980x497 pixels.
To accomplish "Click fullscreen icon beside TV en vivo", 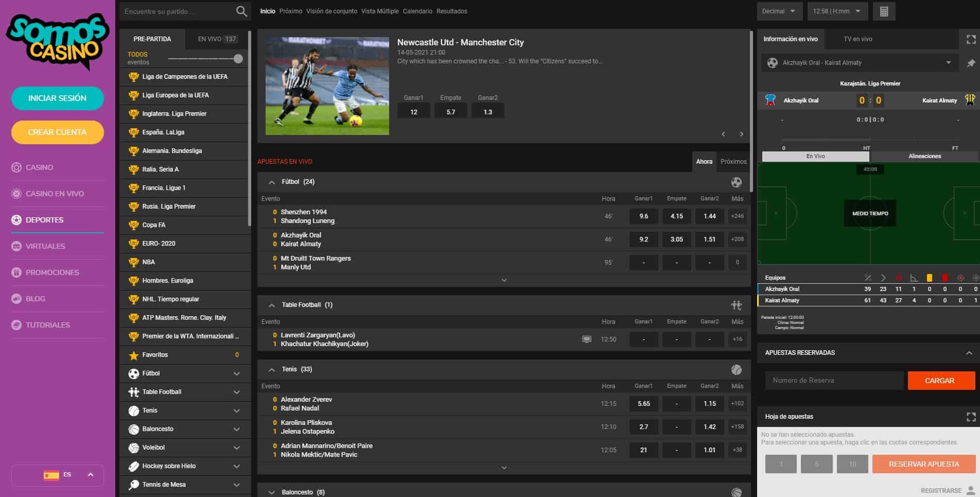I will pyautogui.click(x=971, y=39).
